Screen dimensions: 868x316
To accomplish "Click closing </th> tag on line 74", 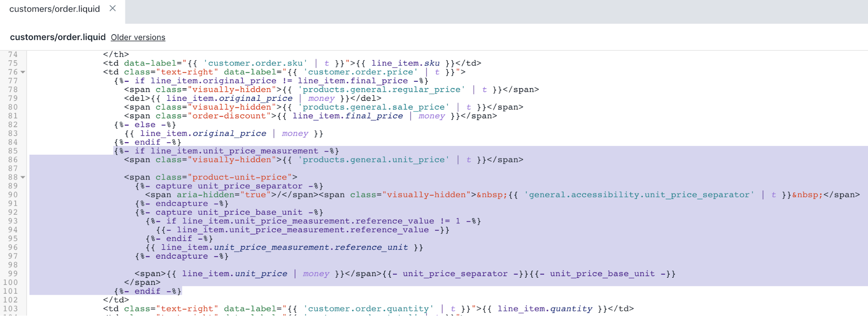I will coord(116,54).
